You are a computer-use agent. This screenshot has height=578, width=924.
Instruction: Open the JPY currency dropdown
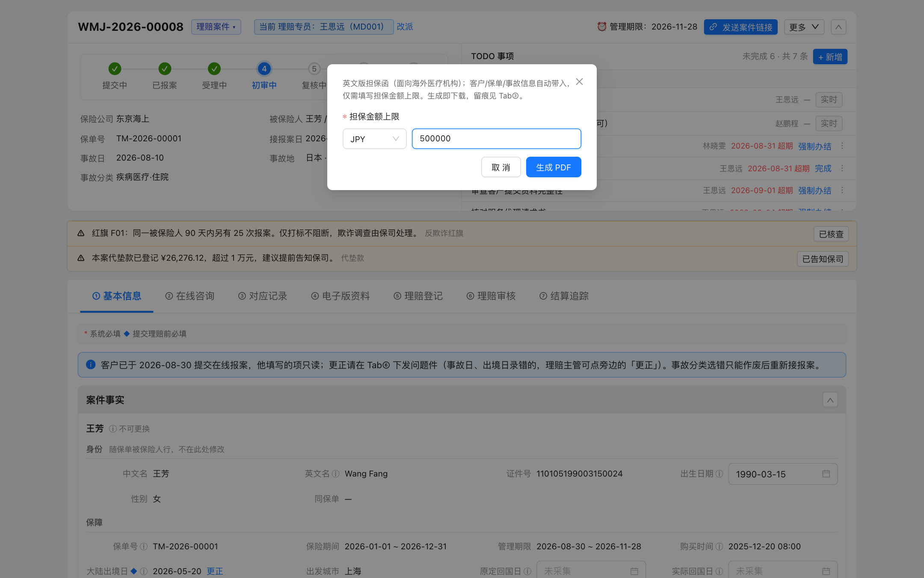tap(374, 139)
